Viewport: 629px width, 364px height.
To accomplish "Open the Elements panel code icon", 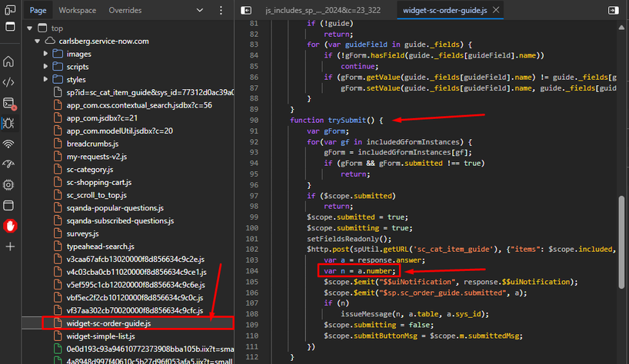I will click(8, 82).
